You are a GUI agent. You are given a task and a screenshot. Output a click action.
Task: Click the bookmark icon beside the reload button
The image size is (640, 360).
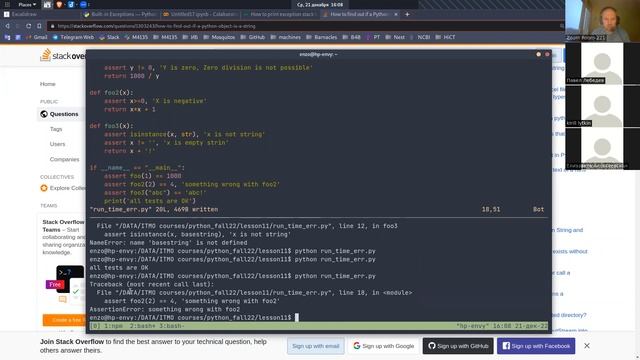pos(39,26)
